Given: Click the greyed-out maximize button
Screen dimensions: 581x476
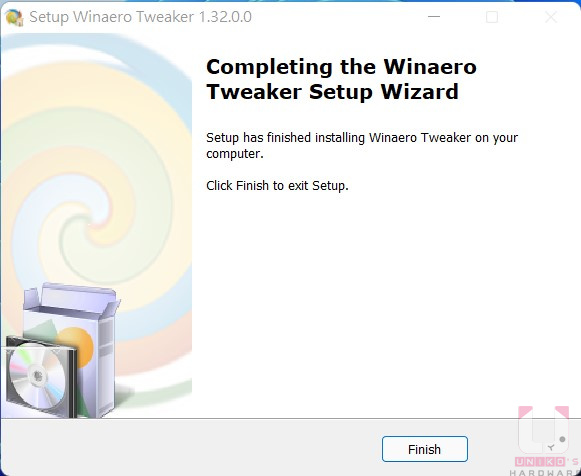Looking at the screenshot, I should (492, 17).
